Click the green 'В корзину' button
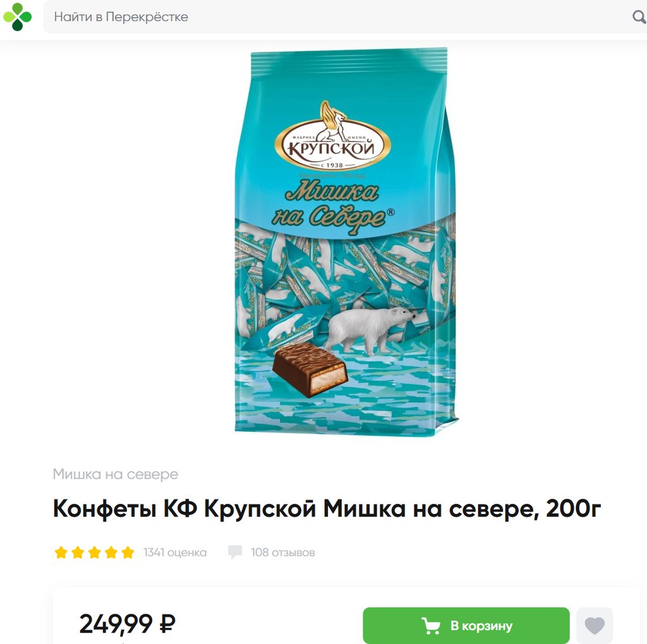 coord(466,626)
